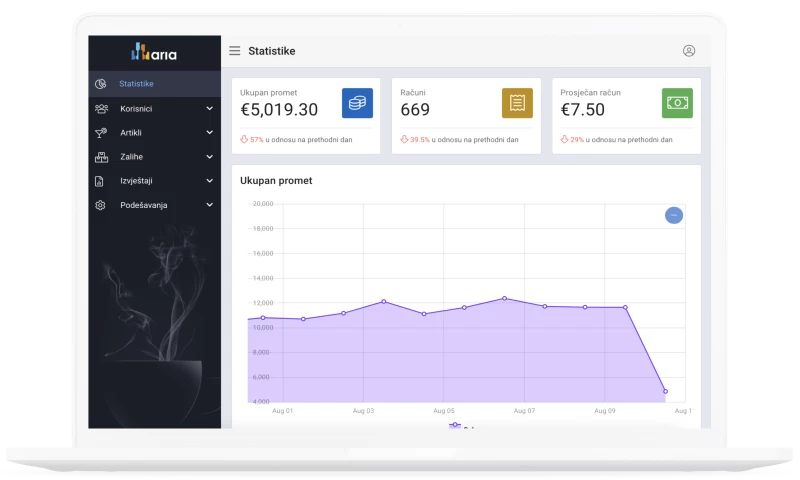
Task: Click the 669 Računi value
Action: tap(415, 110)
